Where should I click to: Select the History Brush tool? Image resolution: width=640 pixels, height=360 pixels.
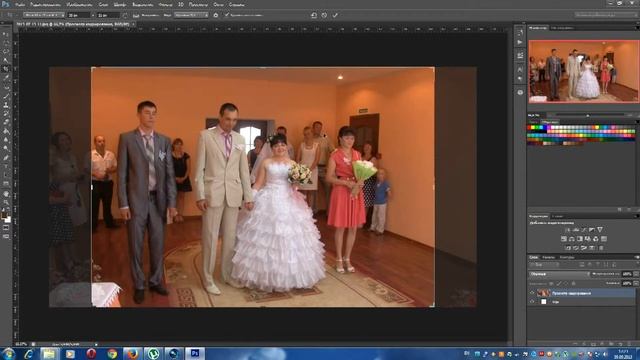coord(6,113)
